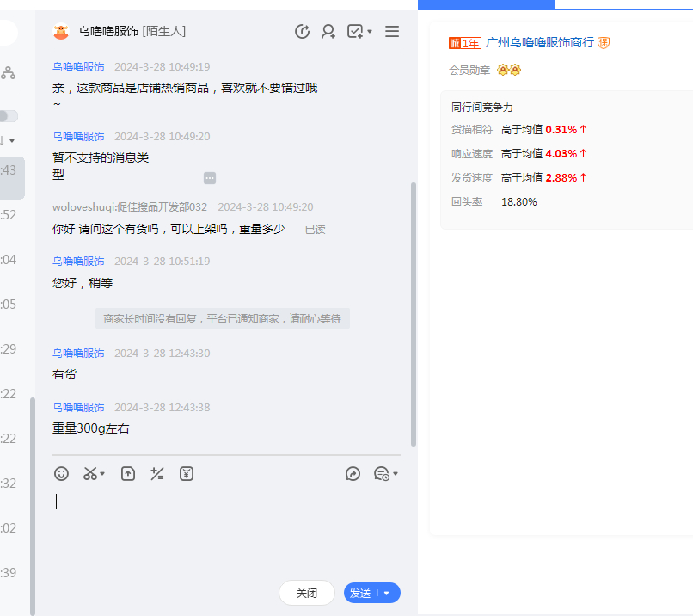Click the scissors screenshot tool icon
Viewport: 693px width, 616px height.
tap(89, 474)
